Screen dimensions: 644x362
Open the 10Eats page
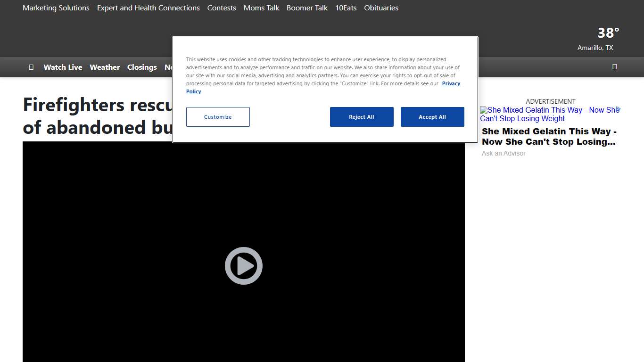pyautogui.click(x=346, y=8)
